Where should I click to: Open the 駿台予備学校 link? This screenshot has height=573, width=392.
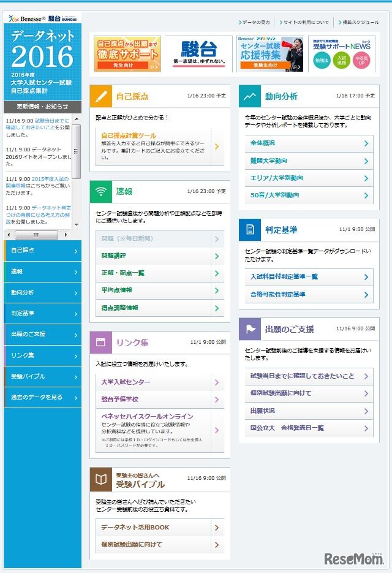click(160, 400)
